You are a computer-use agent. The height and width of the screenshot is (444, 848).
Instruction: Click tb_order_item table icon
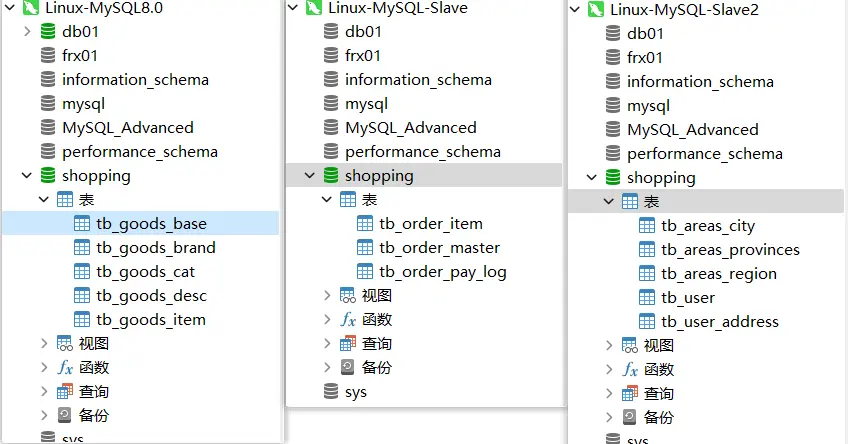click(365, 223)
